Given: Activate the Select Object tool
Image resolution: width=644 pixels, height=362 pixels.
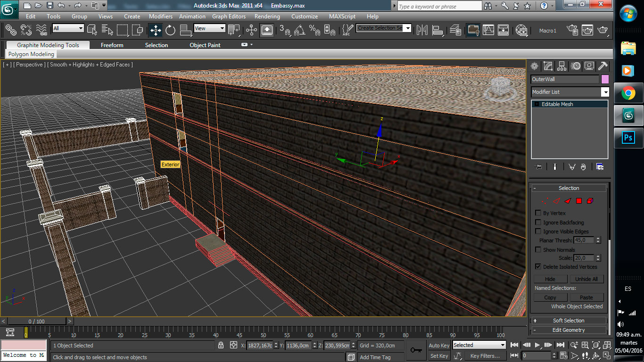Looking at the screenshot, I should coord(92,30).
